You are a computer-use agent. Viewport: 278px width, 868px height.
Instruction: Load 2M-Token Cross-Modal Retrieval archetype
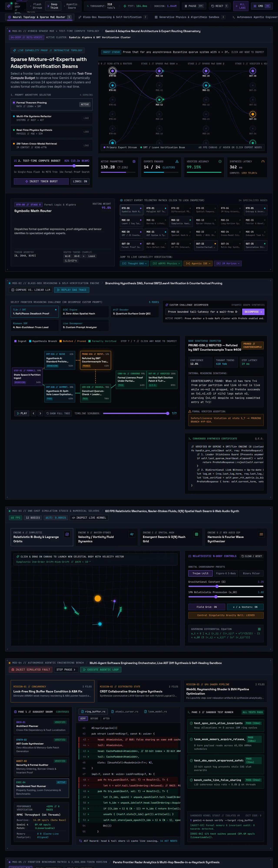point(52,145)
